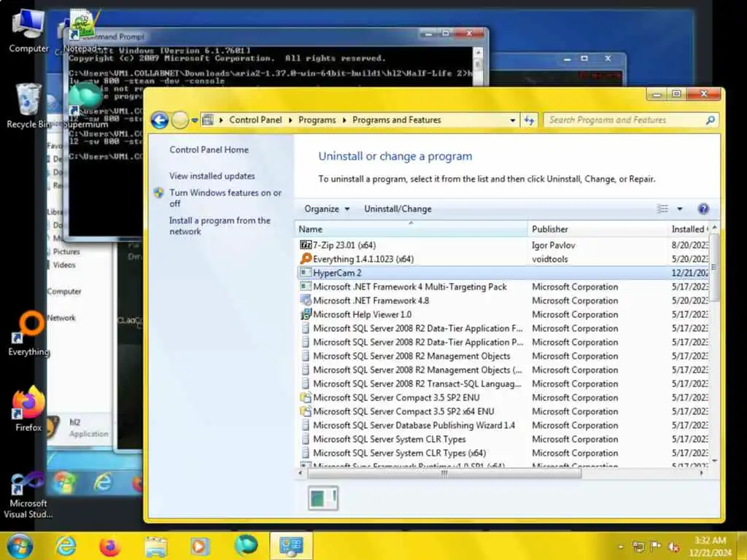
Task: Open the address bar history dropdown
Action: pyautogui.click(x=512, y=120)
